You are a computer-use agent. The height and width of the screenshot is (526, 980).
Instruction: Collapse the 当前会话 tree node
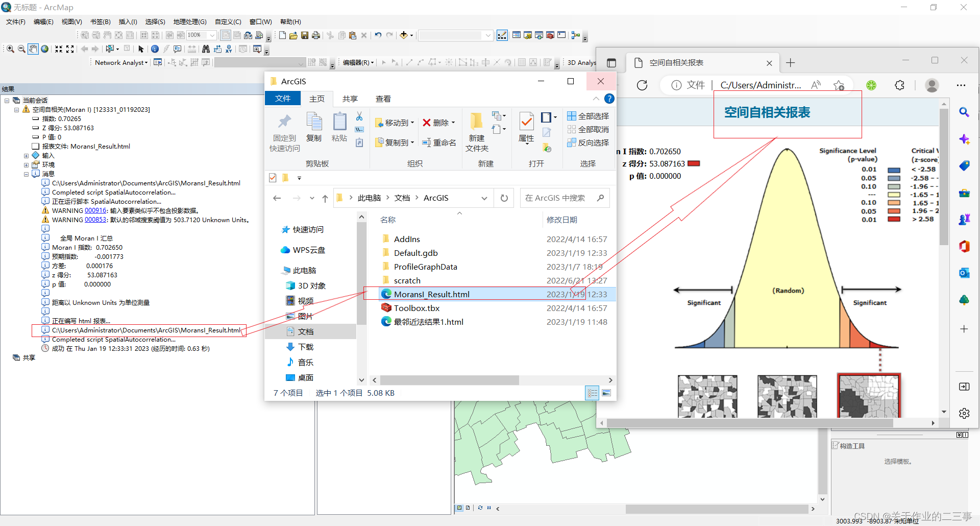[7, 101]
